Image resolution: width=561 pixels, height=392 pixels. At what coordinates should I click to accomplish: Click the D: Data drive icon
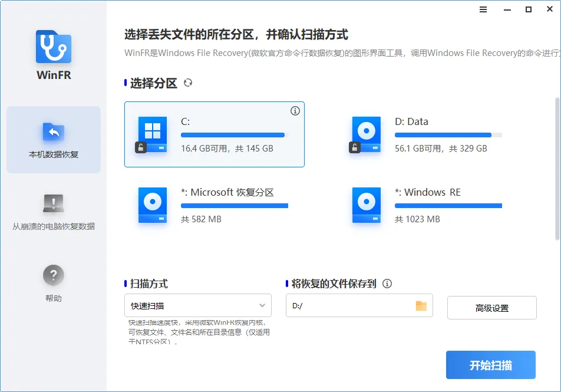(x=367, y=134)
